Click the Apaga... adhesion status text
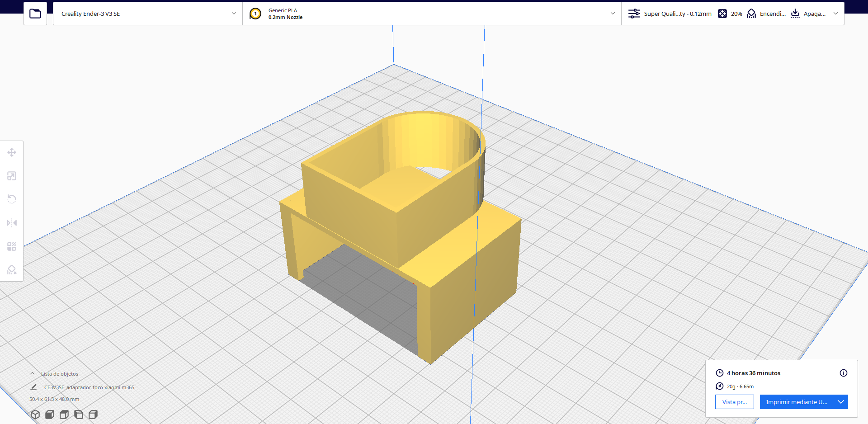This screenshot has width=868, height=424. (x=815, y=14)
